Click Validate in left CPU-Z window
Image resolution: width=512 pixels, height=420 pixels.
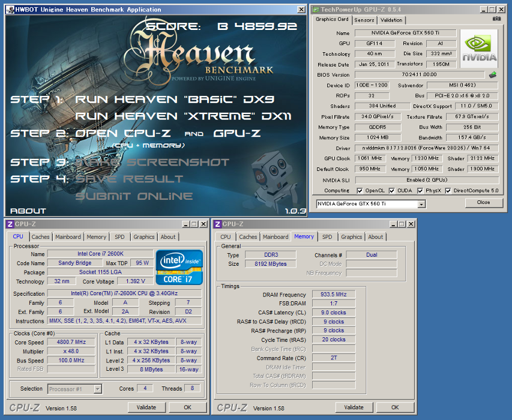146,407
